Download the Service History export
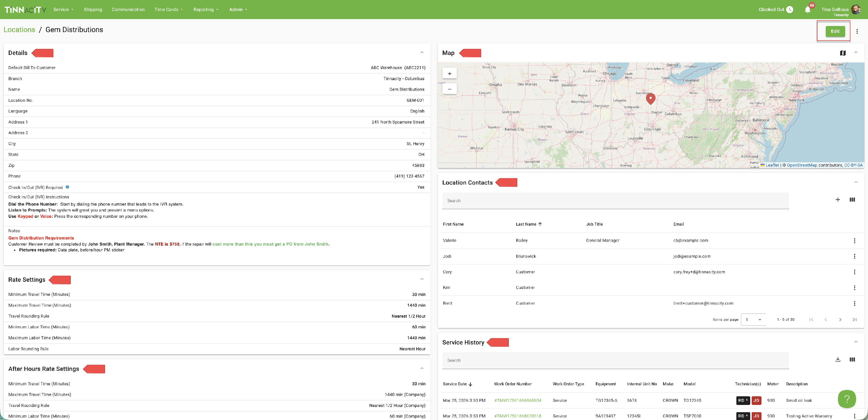Image resolution: width=868 pixels, height=420 pixels. 837,360
